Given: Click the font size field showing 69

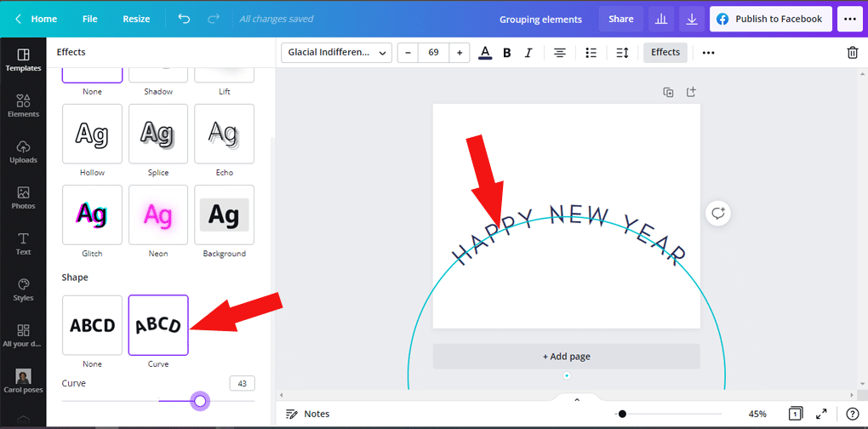Looking at the screenshot, I should pyautogui.click(x=433, y=53).
